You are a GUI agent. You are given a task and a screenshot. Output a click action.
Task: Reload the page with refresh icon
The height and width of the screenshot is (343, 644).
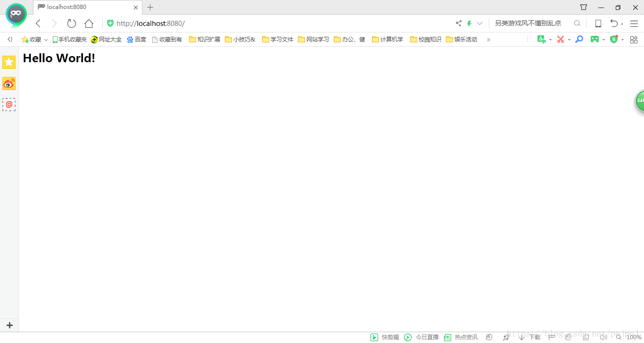tap(72, 24)
